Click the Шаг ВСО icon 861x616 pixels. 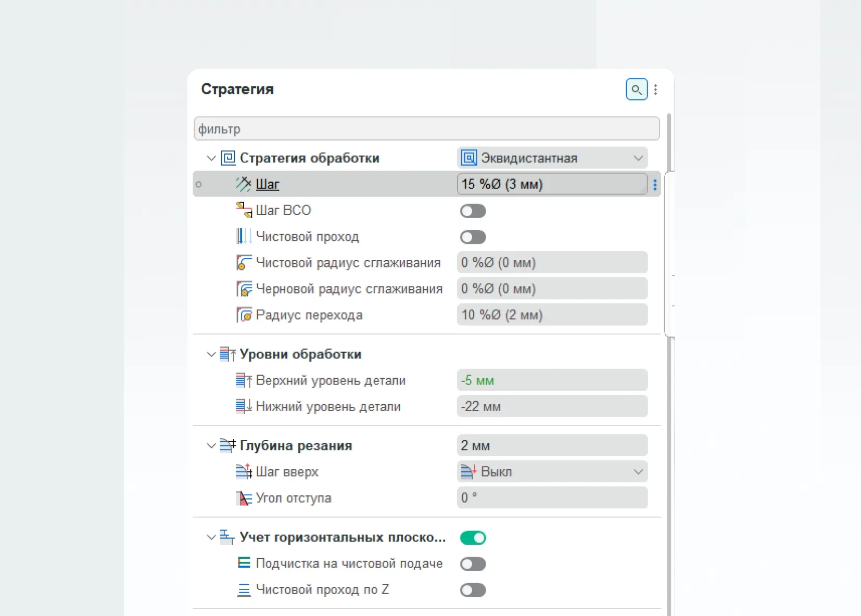coord(244,210)
